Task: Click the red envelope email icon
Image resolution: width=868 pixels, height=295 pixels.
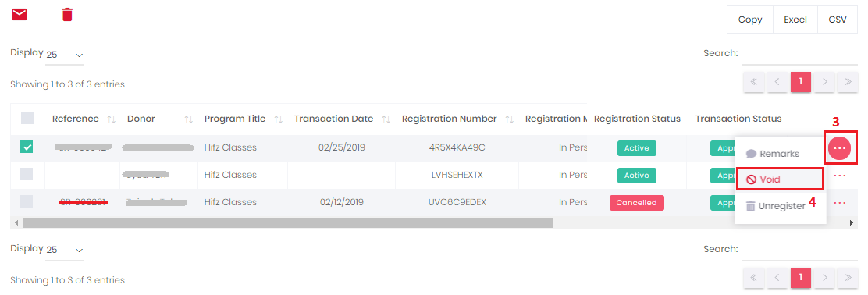Action: point(20,14)
